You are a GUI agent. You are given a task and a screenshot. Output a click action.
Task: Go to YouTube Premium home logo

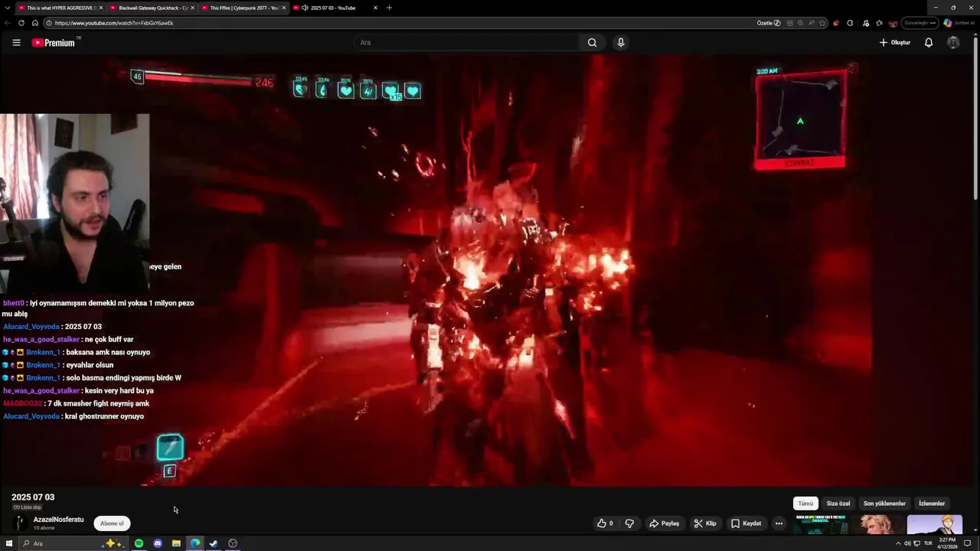[x=54, y=43]
